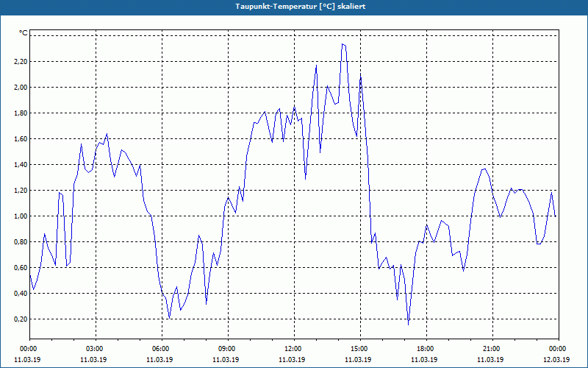Select the 1,00 y-axis value
The image size is (588, 368).
pos(21,216)
